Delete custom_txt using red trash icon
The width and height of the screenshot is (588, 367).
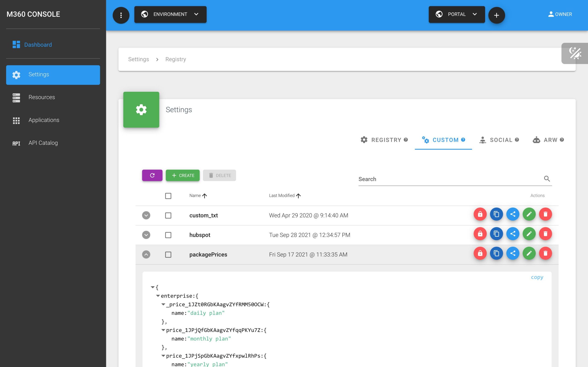pos(545,214)
